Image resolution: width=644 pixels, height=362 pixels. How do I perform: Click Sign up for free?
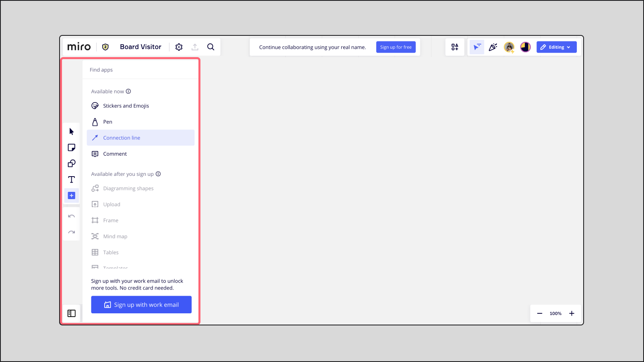(x=396, y=47)
